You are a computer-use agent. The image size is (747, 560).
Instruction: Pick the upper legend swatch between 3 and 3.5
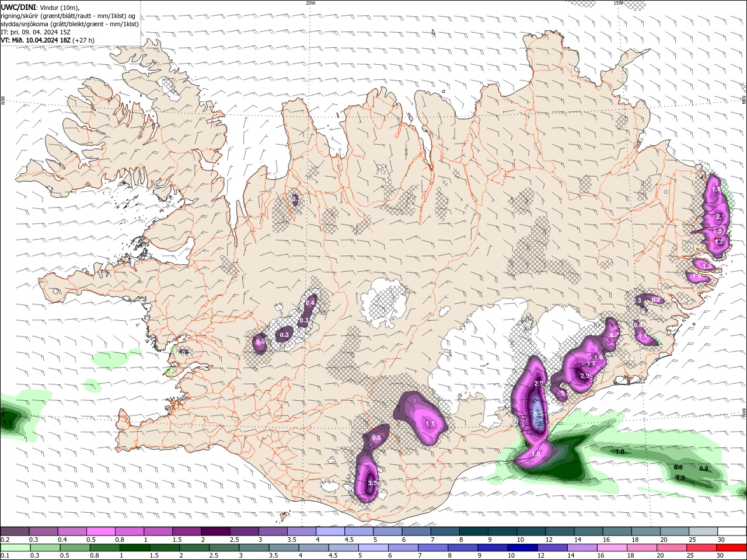272,531
